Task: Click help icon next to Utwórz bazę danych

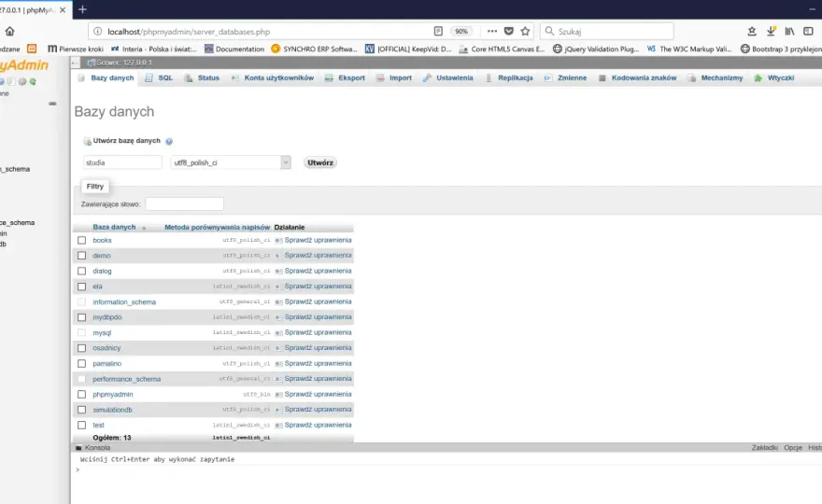Action: [169, 142]
